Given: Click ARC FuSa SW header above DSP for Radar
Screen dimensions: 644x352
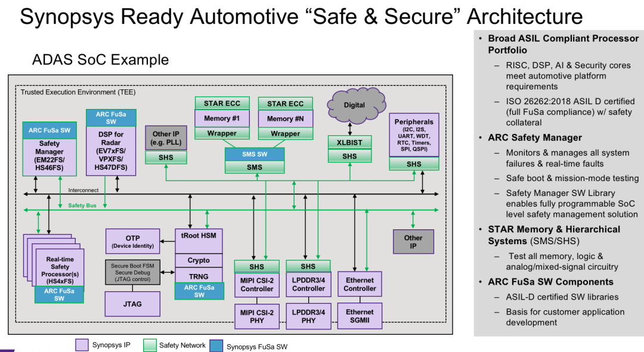Looking at the screenshot, I should tap(111, 118).
